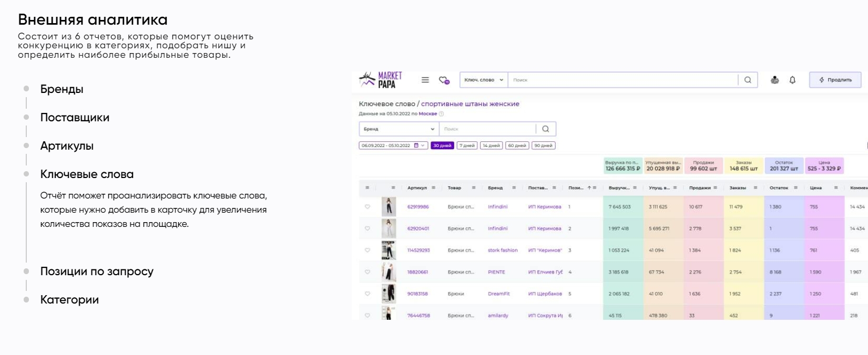Open the profile icon beside the bell
The width and height of the screenshot is (868, 355).
pos(774,80)
